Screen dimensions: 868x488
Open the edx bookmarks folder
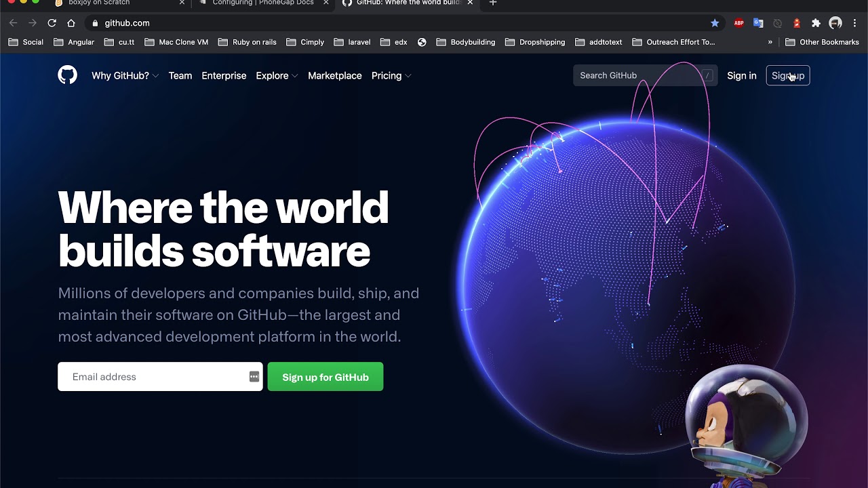(394, 42)
